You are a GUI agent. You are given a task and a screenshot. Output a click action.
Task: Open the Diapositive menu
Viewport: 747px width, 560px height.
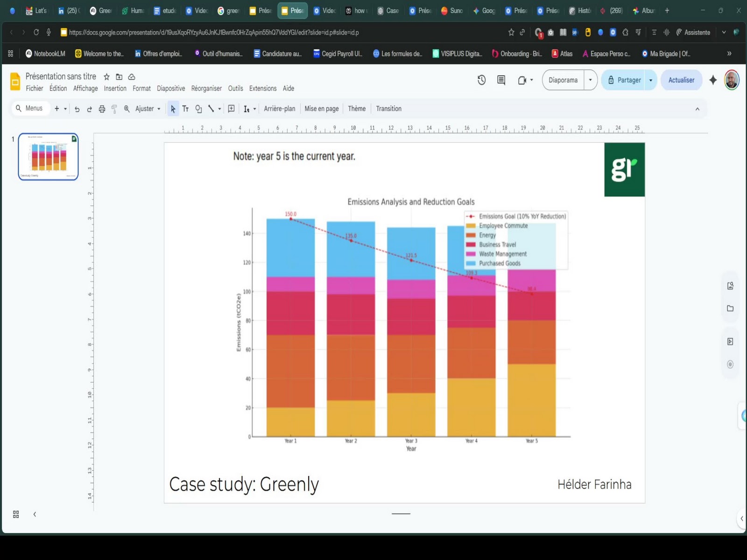click(x=171, y=89)
